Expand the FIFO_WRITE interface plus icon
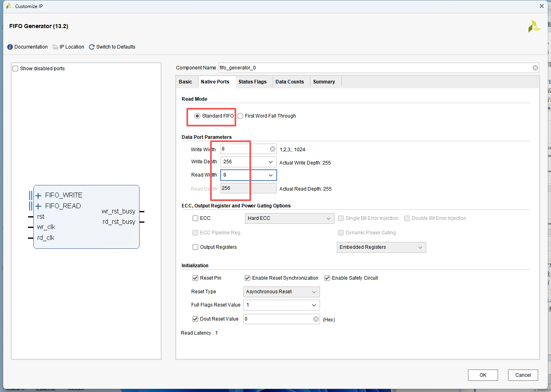The height and width of the screenshot is (392, 551). tap(38, 196)
